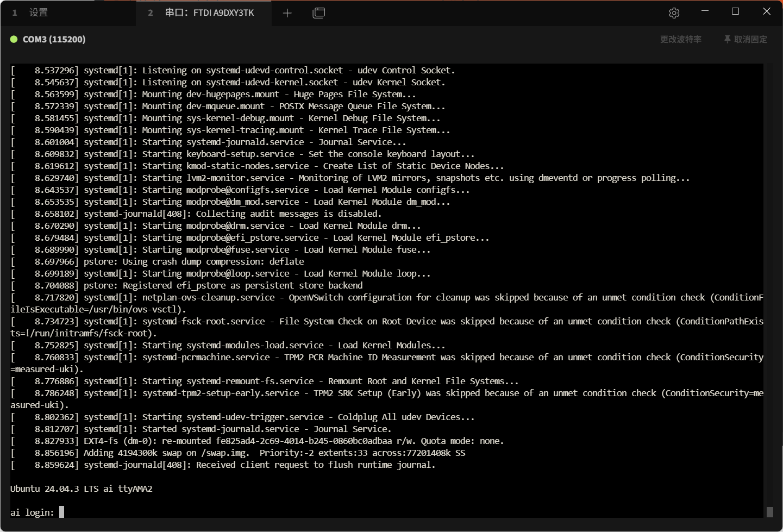Open settings using the gear icon
783x532 pixels.
(674, 13)
